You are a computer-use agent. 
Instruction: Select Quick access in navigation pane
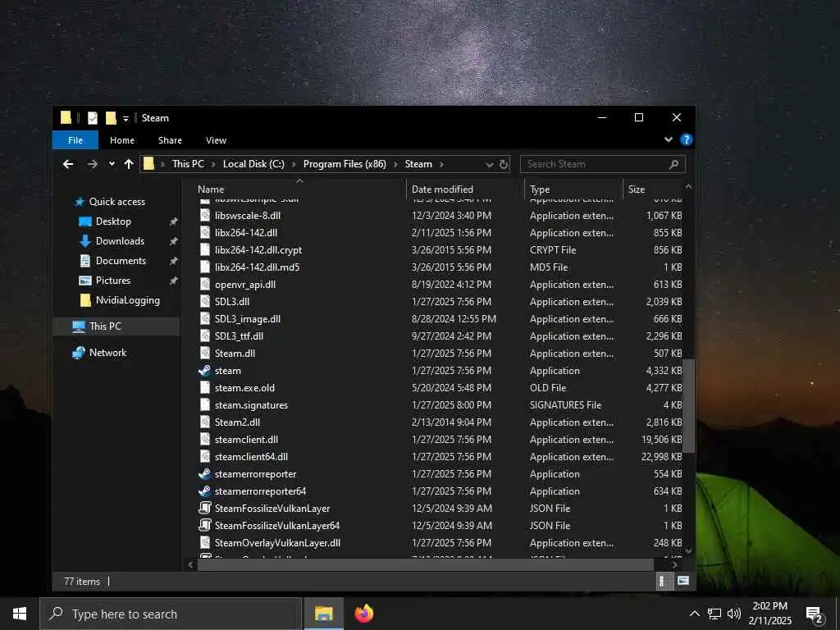click(x=116, y=202)
